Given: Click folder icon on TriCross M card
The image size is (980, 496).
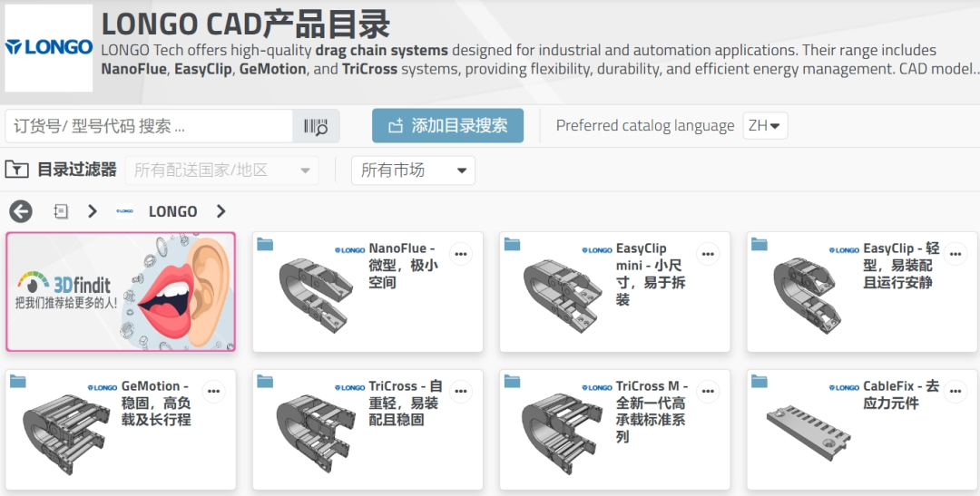Looking at the screenshot, I should (x=512, y=381).
